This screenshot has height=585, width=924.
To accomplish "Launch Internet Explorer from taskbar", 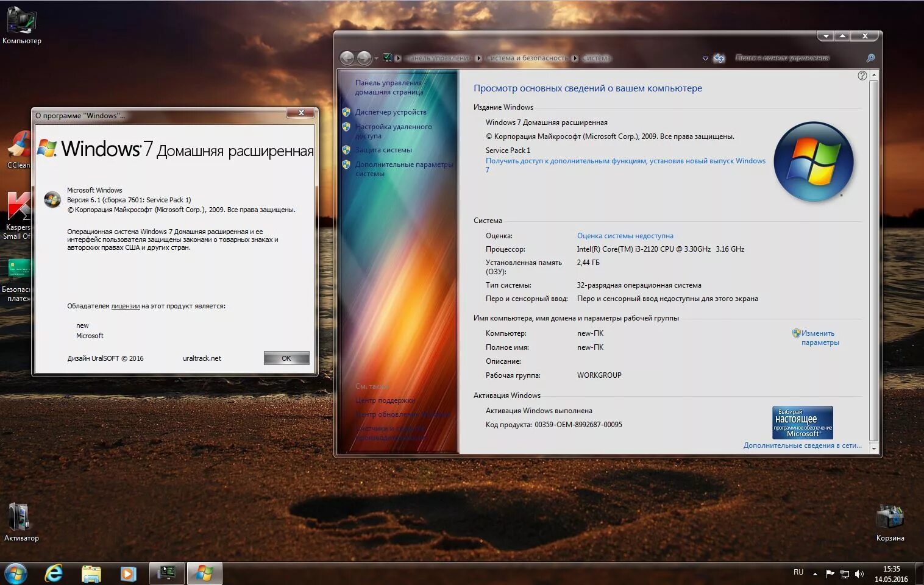I will [x=54, y=573].
